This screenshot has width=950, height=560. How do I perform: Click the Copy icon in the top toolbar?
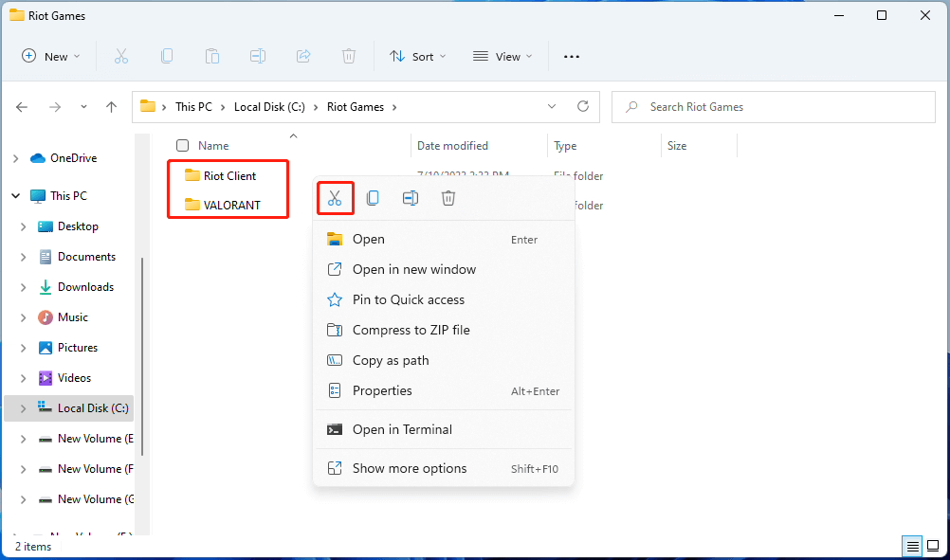pyautogui.click(x=167, y=56)
